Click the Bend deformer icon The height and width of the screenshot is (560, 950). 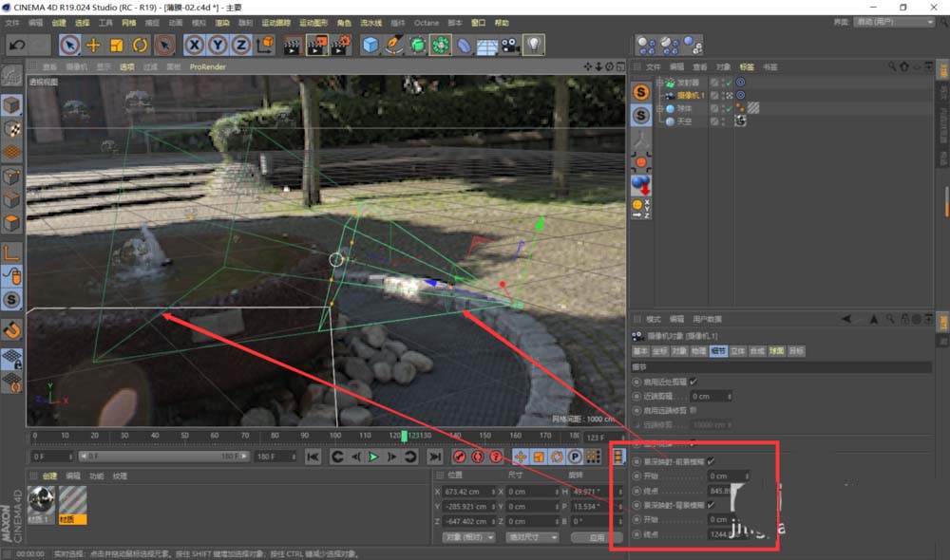[x=465, y=45]
